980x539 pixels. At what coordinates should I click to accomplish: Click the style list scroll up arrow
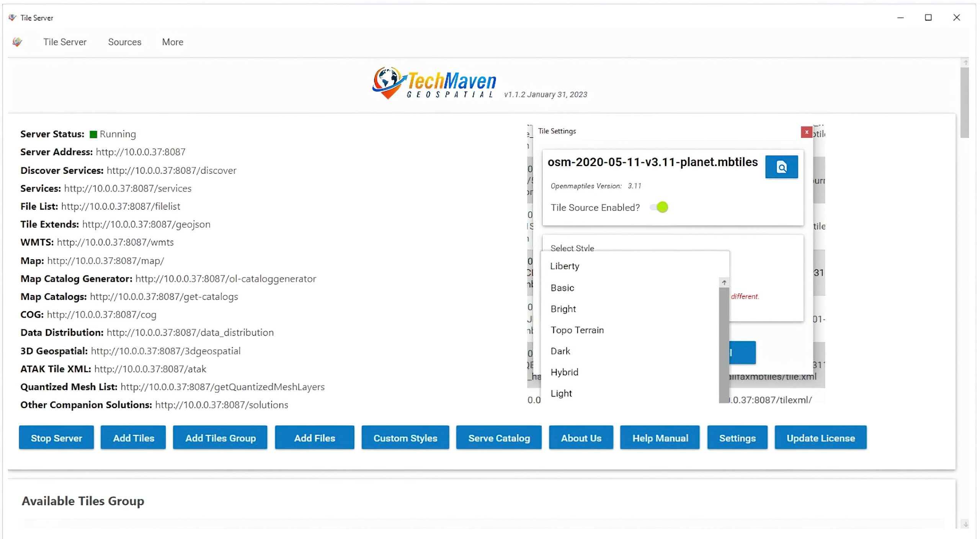[724, 283]
